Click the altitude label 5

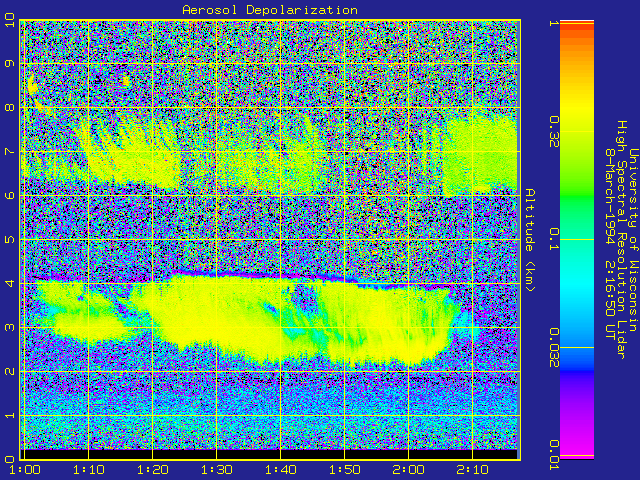click(x=9, y=239)
